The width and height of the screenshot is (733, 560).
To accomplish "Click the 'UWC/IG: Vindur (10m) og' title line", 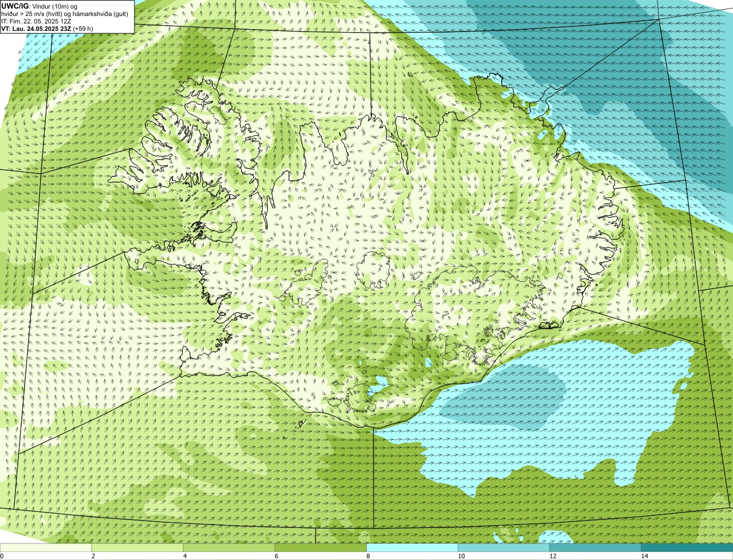I will pos(40,6).
